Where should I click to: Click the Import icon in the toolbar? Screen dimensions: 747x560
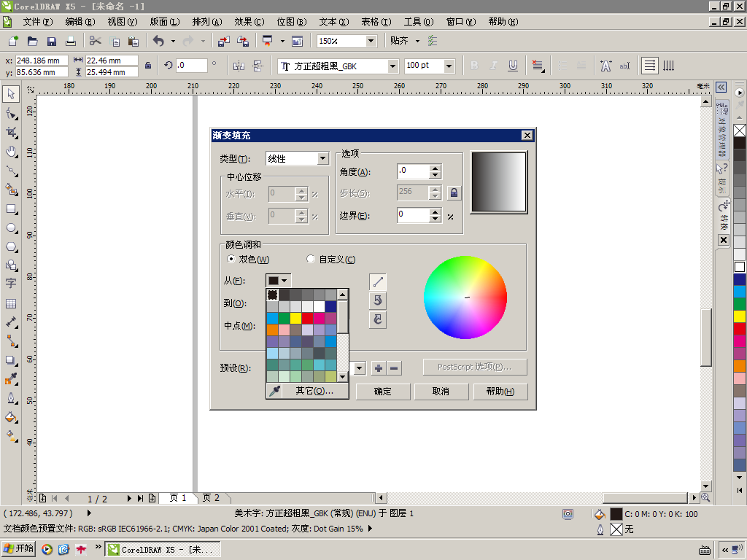[223, 41]
